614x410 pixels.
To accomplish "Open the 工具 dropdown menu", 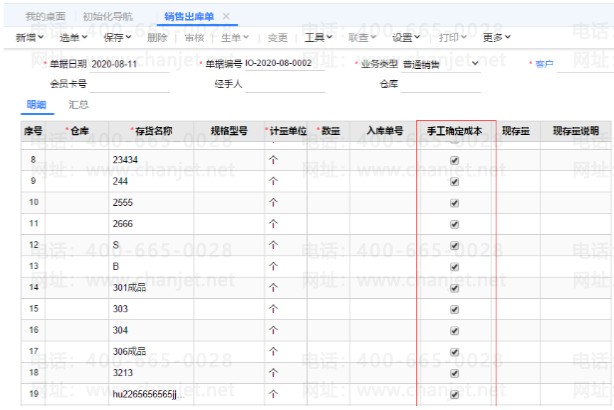I will pyautogui.click(x=319, y=37).
